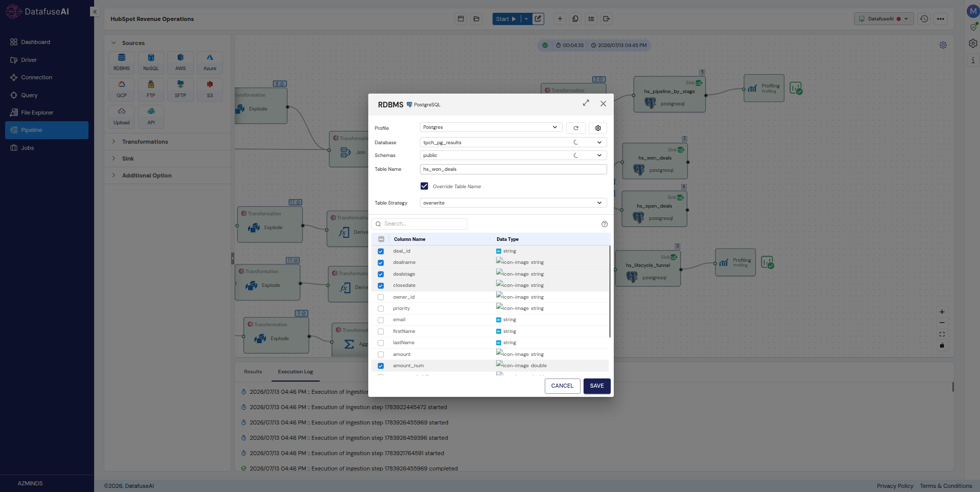Open user avatar M menu
Image resolution: width=980 pixels, height=492 pixels.
click(973, 11)
